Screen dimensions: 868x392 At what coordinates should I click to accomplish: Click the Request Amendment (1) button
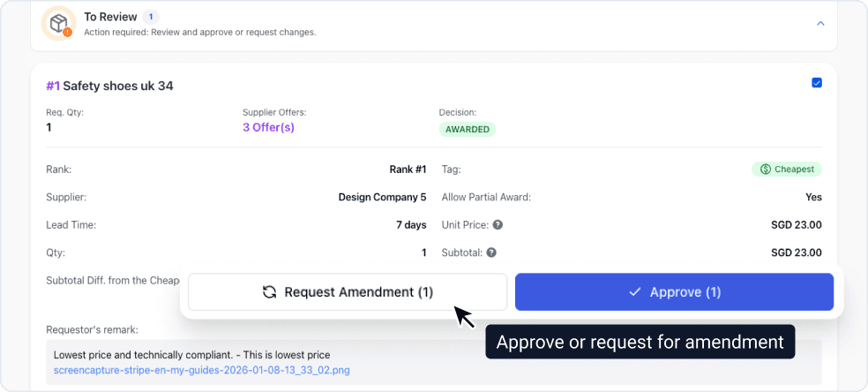click(348, 291)
